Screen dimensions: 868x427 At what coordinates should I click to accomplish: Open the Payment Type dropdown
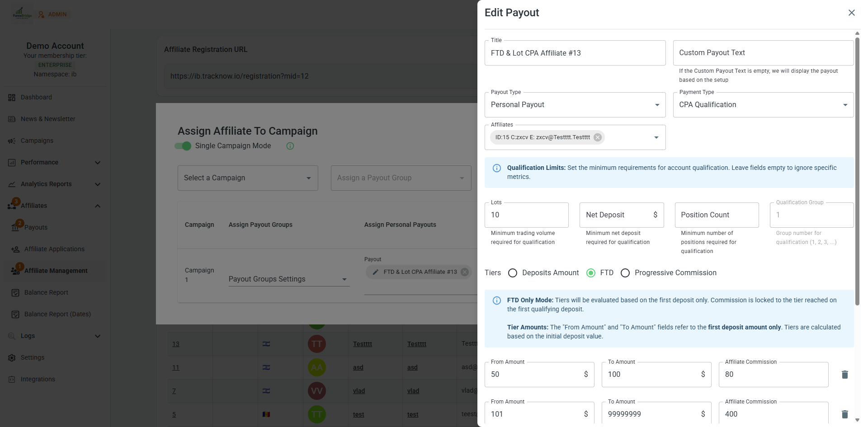coord(763,105)
